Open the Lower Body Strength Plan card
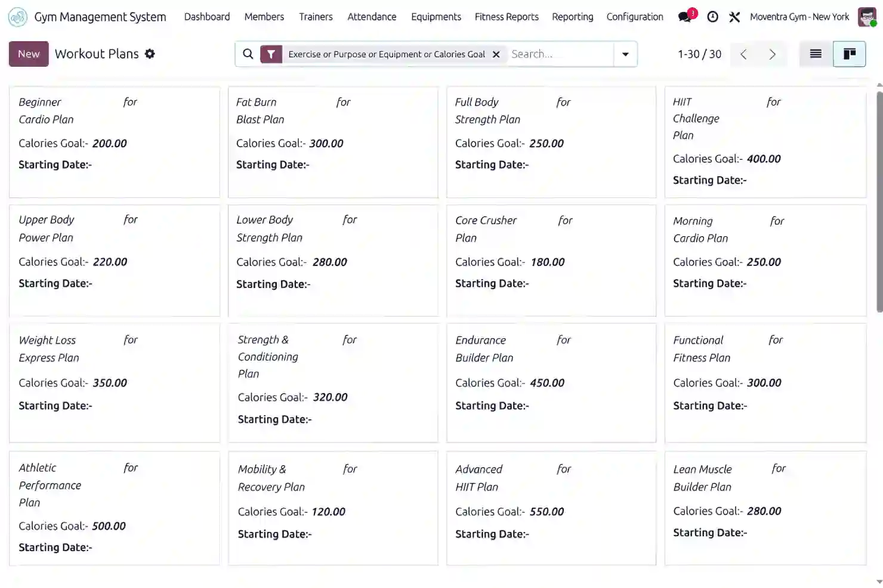This screenshot has height=588, width=883. tap(333, 261)
